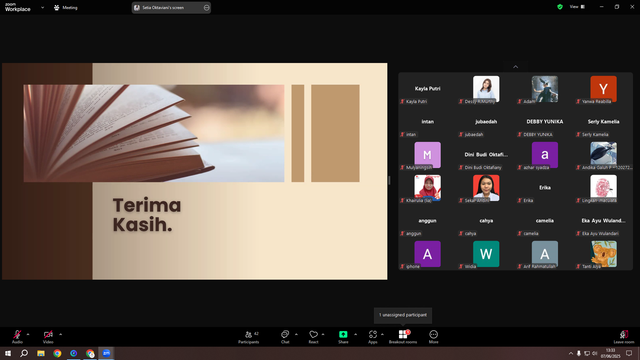
Task: Expand Apps options arrow
Action: (x=382, y=334)
